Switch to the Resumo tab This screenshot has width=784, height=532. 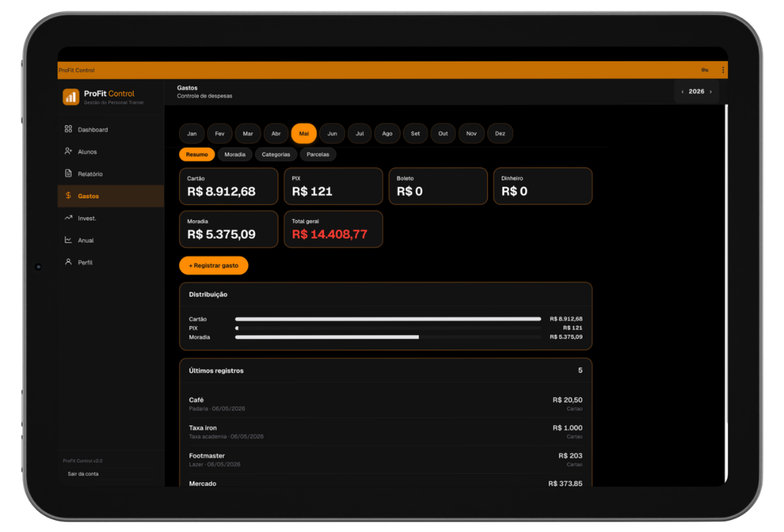(x=197, y=155)
